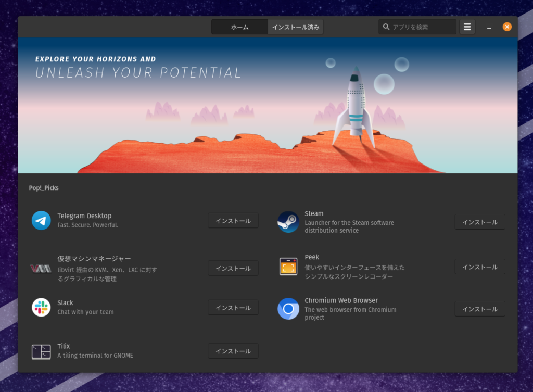Screen dimensions: 533x392
Task: Hit the Slack インストール button
Action: click(233, 308)
